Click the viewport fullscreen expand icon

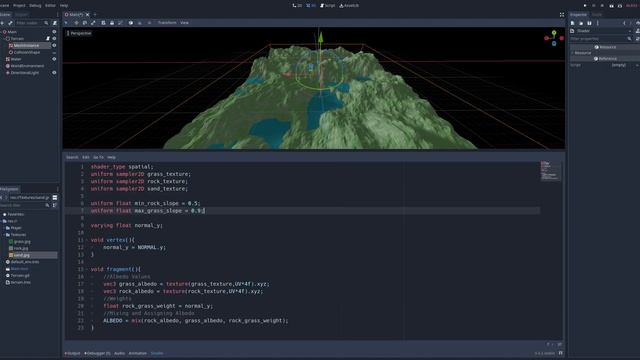[x=562, y=15]
